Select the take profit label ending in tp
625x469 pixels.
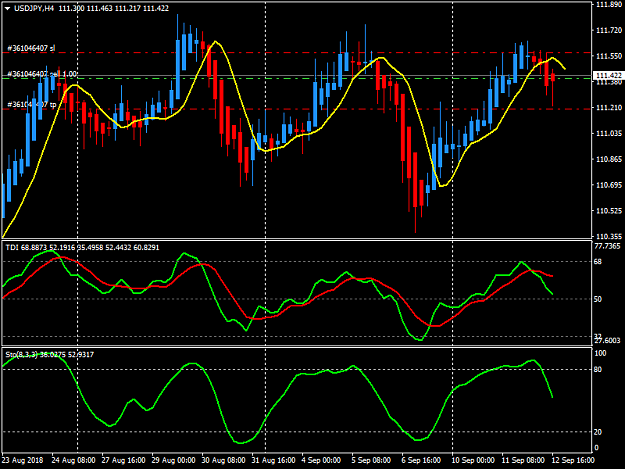tap(32, 105)
